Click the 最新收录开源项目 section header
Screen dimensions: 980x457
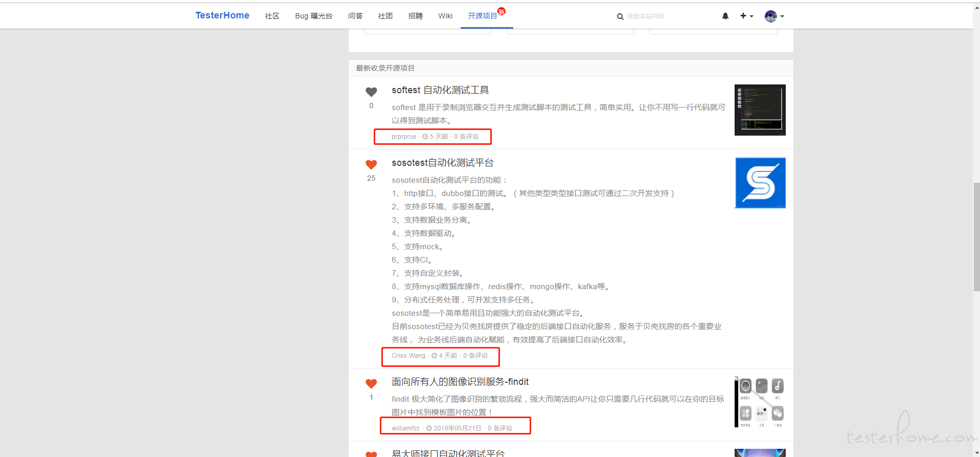pos(385,68)
